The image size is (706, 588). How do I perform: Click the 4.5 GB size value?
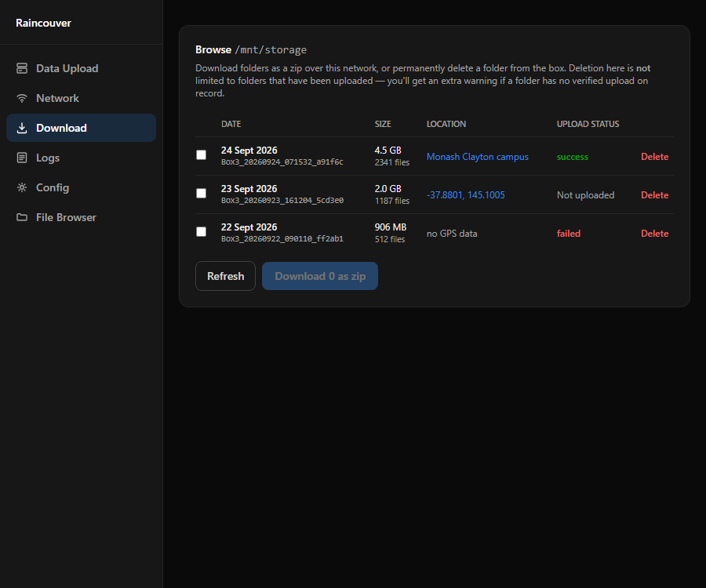tap(388, 151)
